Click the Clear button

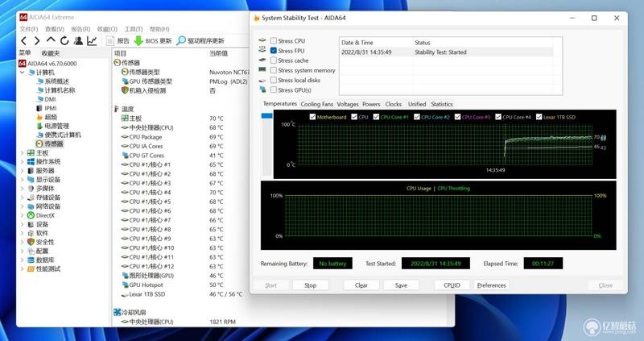[361, 285]
